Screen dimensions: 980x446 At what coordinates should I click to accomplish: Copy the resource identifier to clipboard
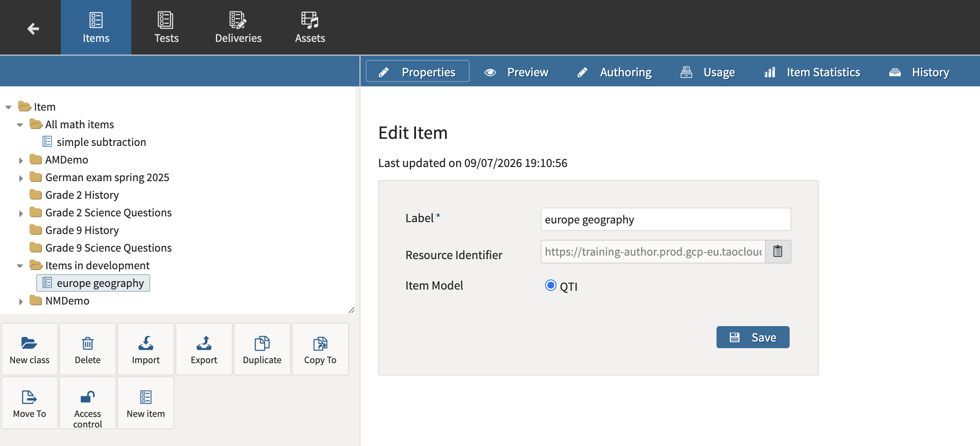(778, 251)
